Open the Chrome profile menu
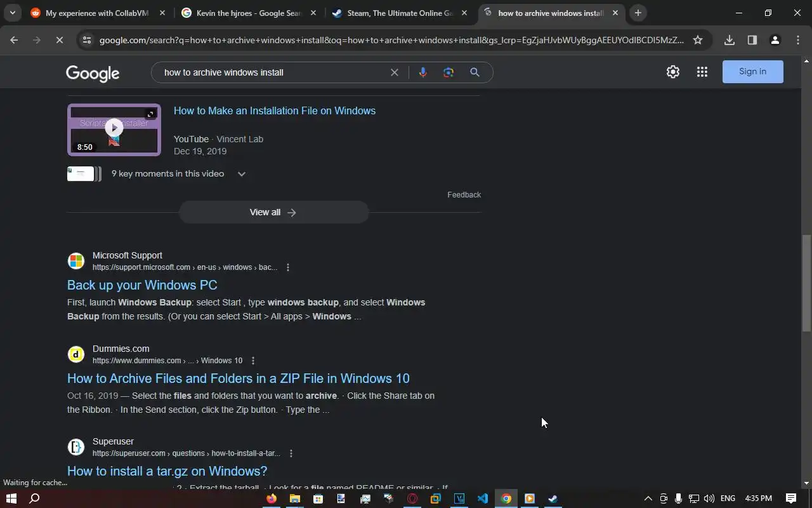The width and height of the screenshot is (812, 508). (775, 40)
